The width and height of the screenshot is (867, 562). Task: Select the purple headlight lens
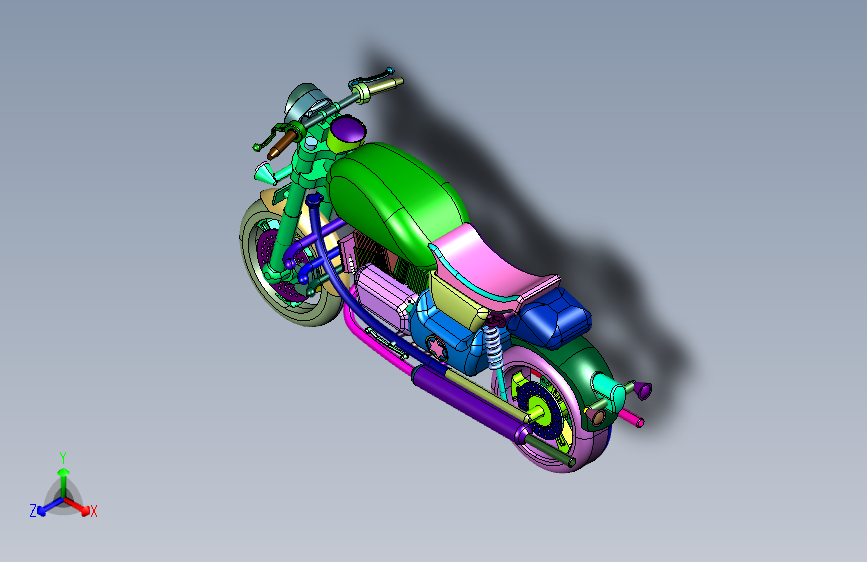349,129
